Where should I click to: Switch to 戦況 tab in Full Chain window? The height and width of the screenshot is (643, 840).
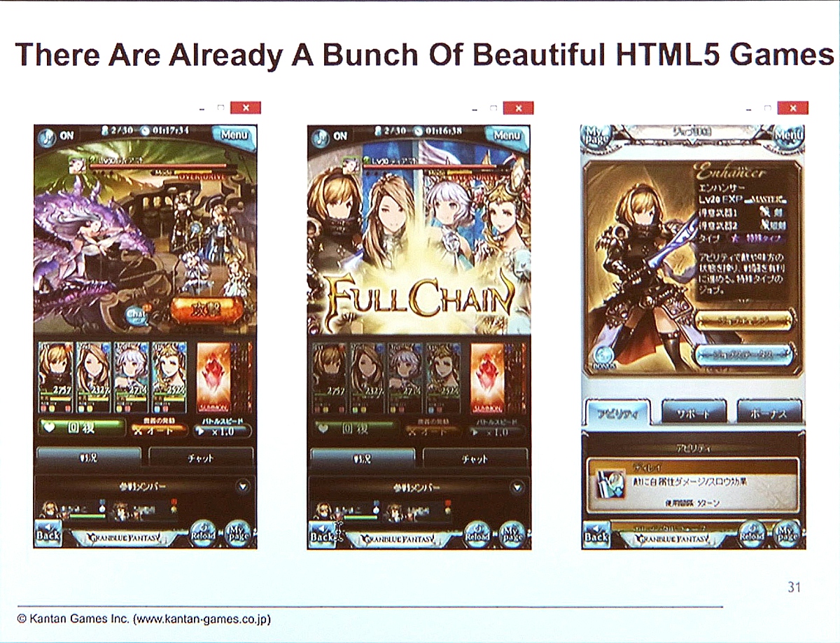pyautogui.click(x=362, y=457)
